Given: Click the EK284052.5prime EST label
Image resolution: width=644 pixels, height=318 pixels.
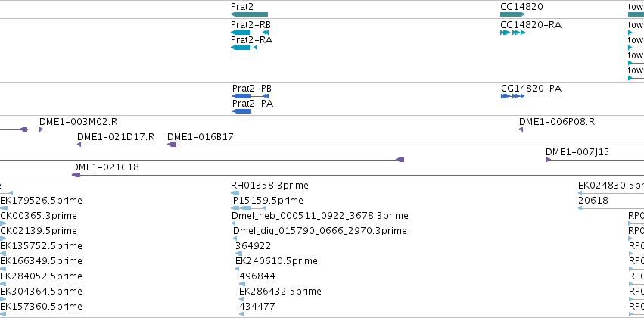Looking at the screenshot, I should (x=41, y=276).
